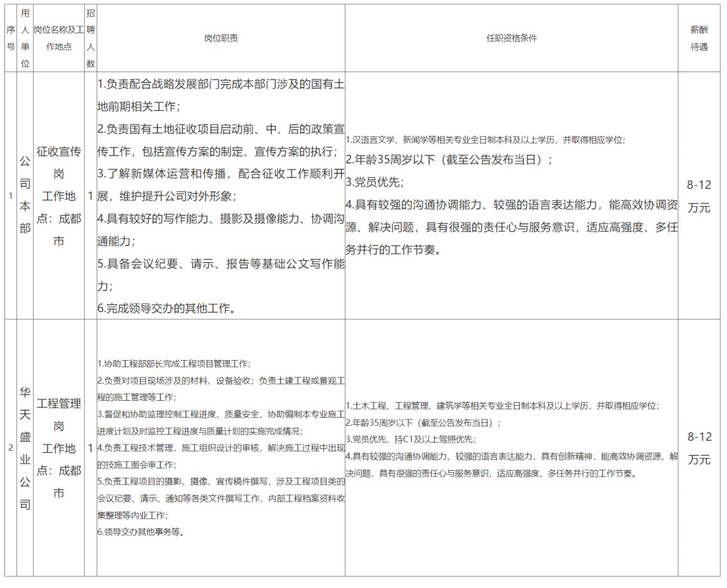Click duty line "1.协助工程部部长完成工程项目管理工作；"

(174, 364)
